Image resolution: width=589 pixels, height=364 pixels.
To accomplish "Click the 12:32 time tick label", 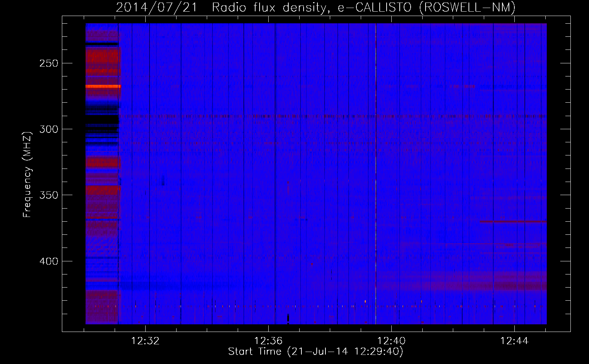I will (x=145, y=341).
